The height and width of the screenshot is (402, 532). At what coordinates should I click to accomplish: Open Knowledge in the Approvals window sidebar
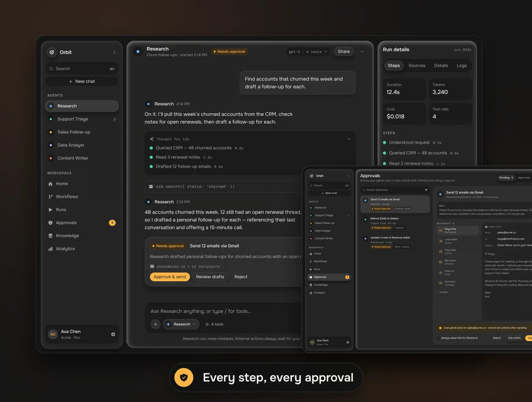pos(329,285)
